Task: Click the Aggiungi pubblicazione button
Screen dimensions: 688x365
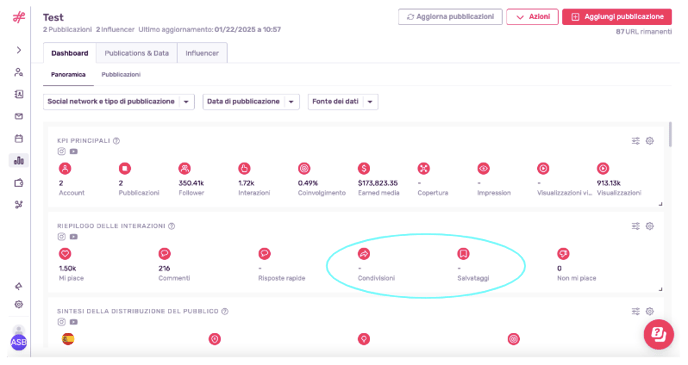Action: click(x=617, y=17)
